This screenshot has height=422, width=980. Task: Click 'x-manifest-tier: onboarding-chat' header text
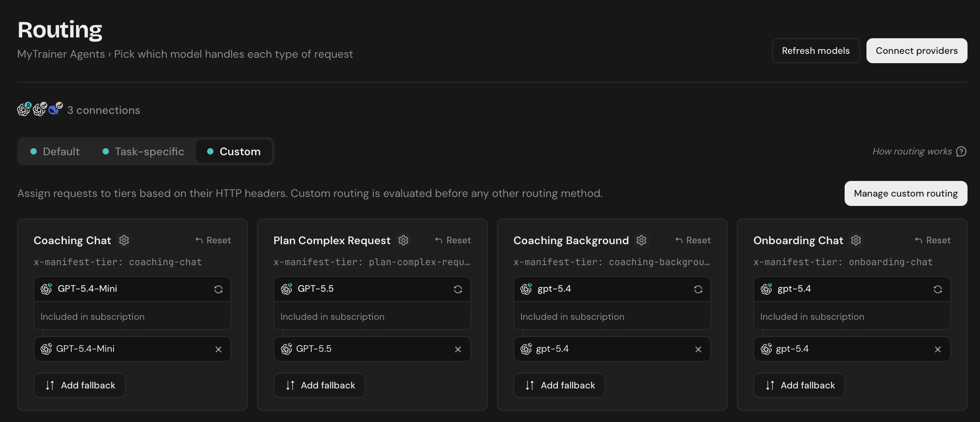[843, 262]
